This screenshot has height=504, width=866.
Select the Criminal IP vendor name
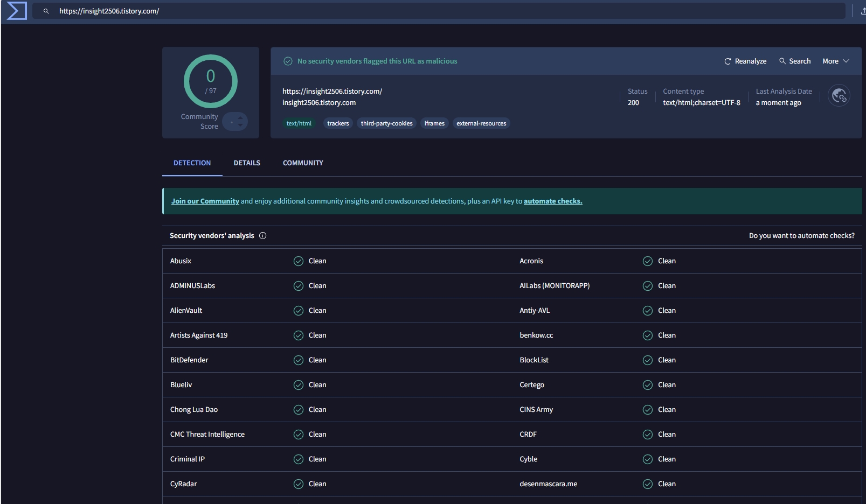tap(188, 459)
